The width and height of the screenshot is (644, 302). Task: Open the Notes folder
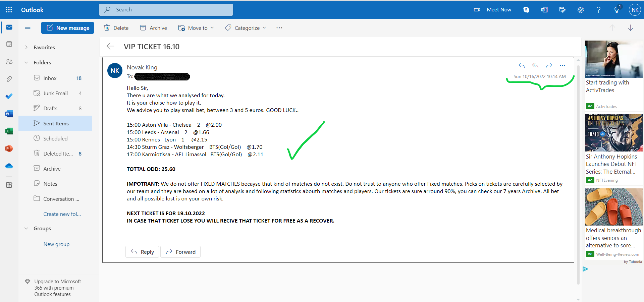(55, 184)
